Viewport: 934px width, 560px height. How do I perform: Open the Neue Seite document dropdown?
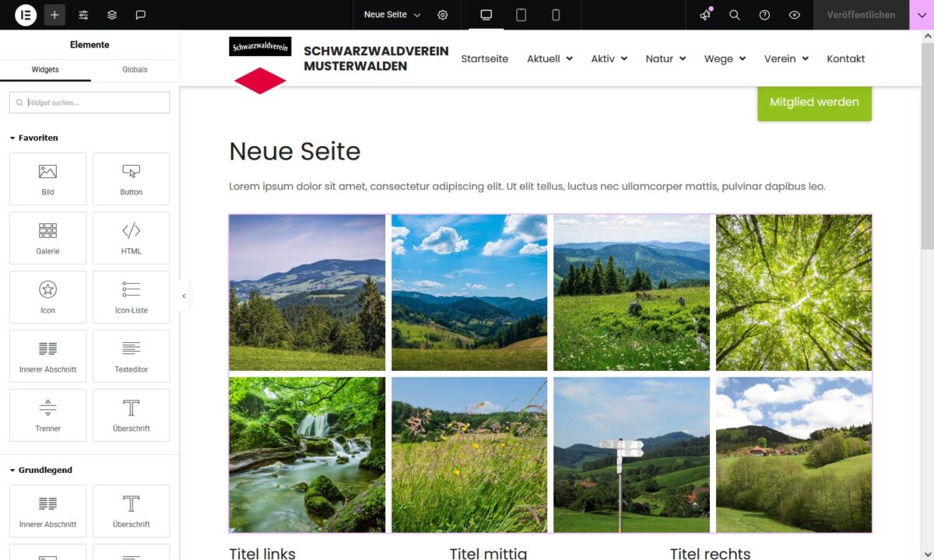point(392,15)
